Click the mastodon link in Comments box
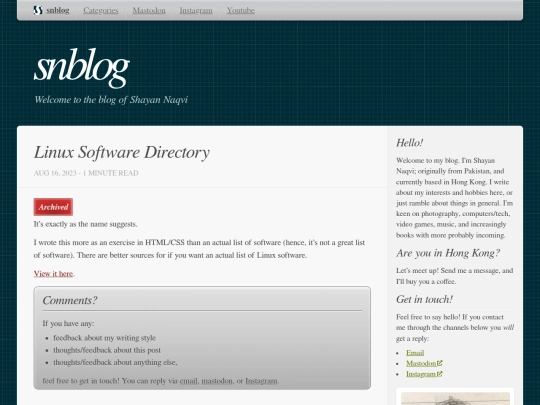The height and width of the screenshot is (405, 540). 217,381
